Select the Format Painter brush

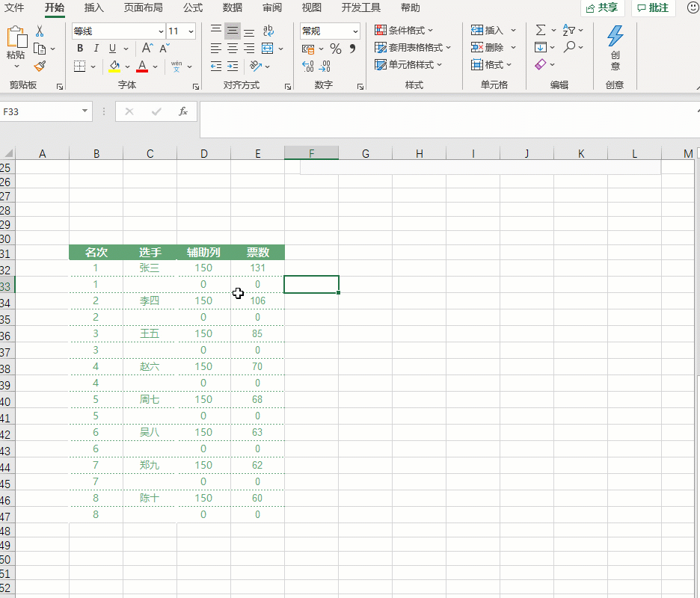[x=40, y=67]
